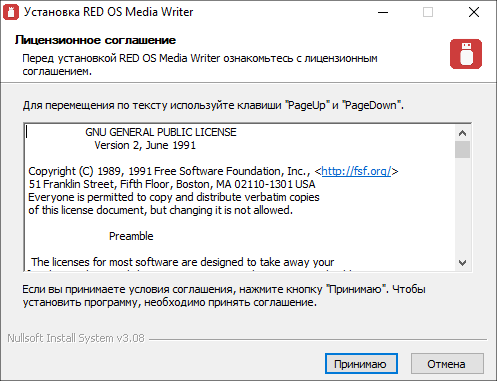
Task: Click the 'Everyone is permitted to copy' line
Action: point(174,197)
